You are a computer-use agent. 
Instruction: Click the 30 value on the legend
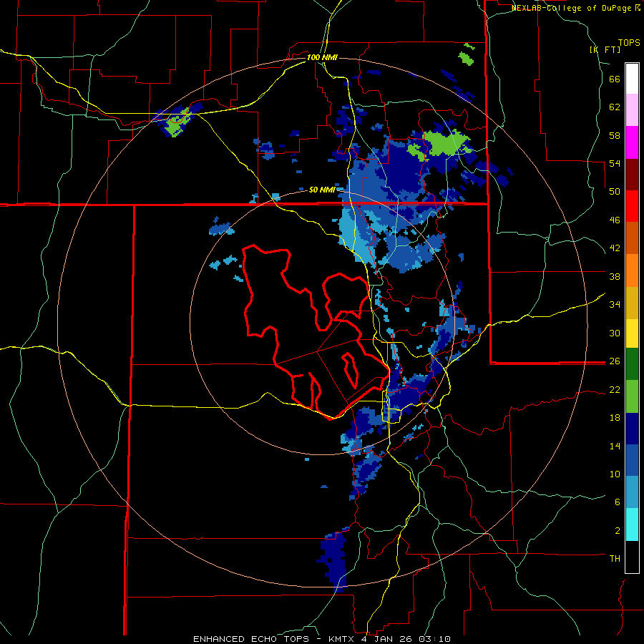click(615, 333)
